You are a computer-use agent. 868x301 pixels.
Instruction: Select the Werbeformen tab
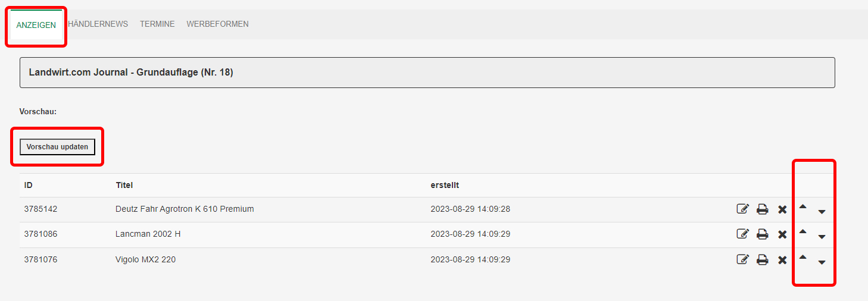click(218, 24)
